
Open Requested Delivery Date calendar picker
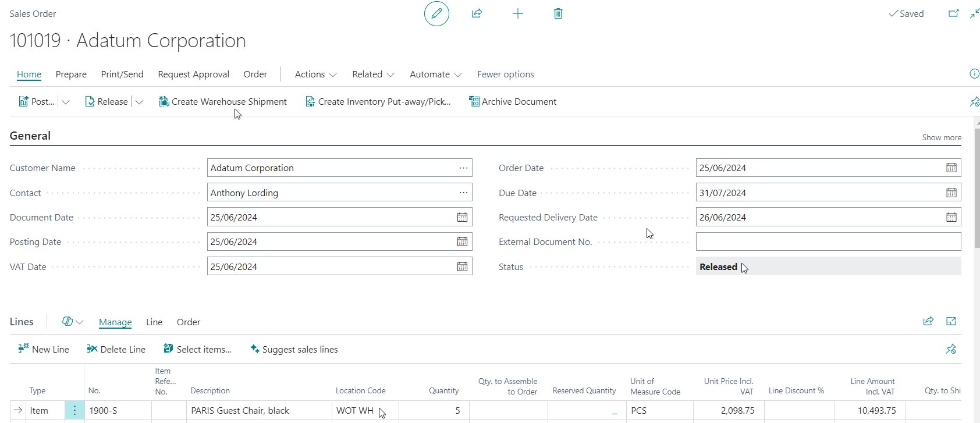point(951,217)
